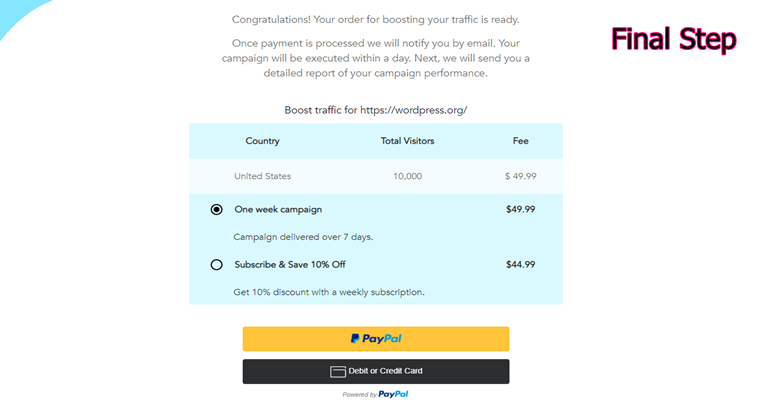Image resolution: width=766 pixels, height=402 pixels.
Task: Click the $ 49.99 fee in table row
Action: point(520,176)
